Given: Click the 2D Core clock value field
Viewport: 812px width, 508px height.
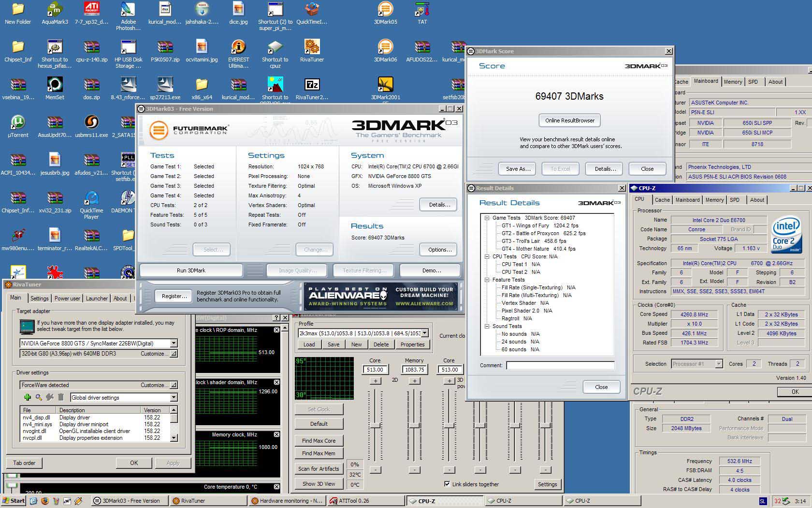Looking at the screenshot, I should (x=375, y=370).
